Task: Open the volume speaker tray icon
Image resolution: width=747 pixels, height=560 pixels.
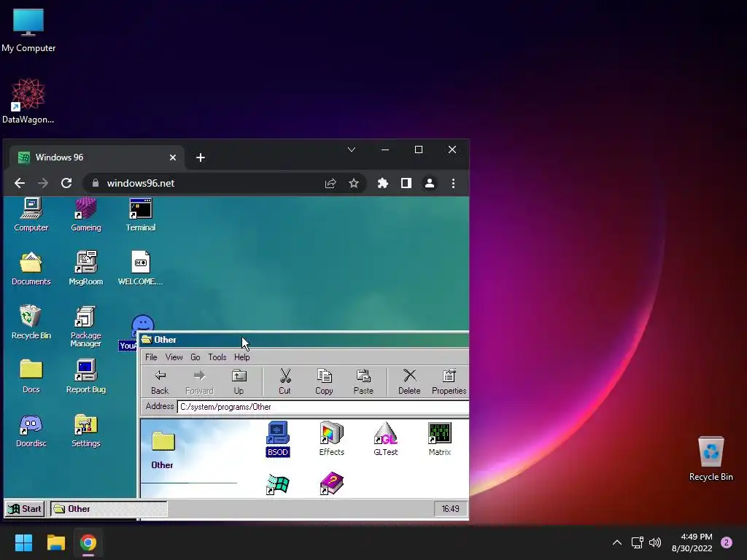Action: [x=655, y=542]
